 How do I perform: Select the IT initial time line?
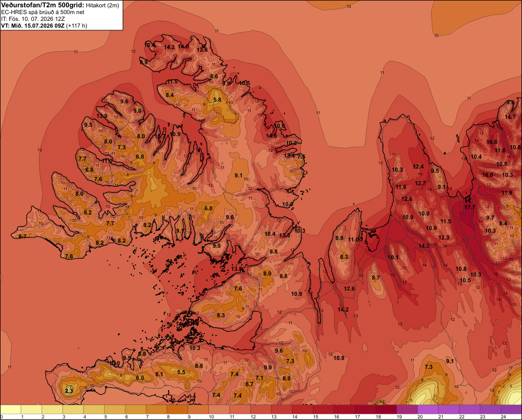pos(33,19)
